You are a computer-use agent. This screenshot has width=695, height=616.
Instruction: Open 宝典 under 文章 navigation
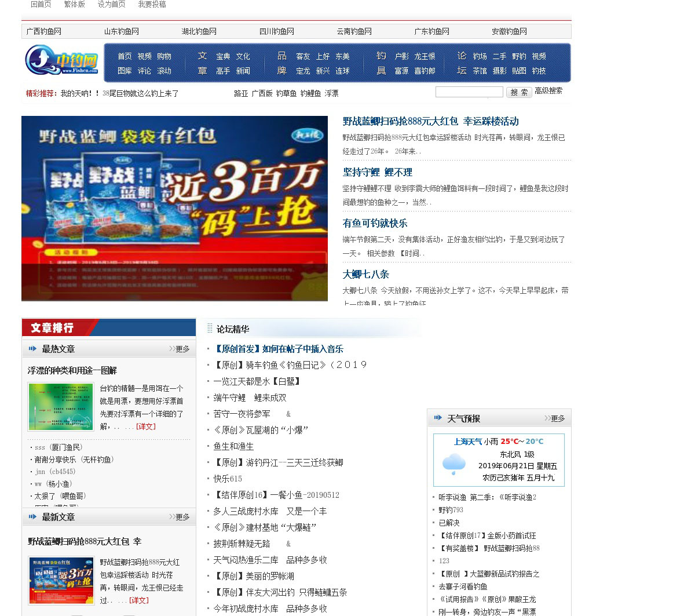(x=223, y=56)
